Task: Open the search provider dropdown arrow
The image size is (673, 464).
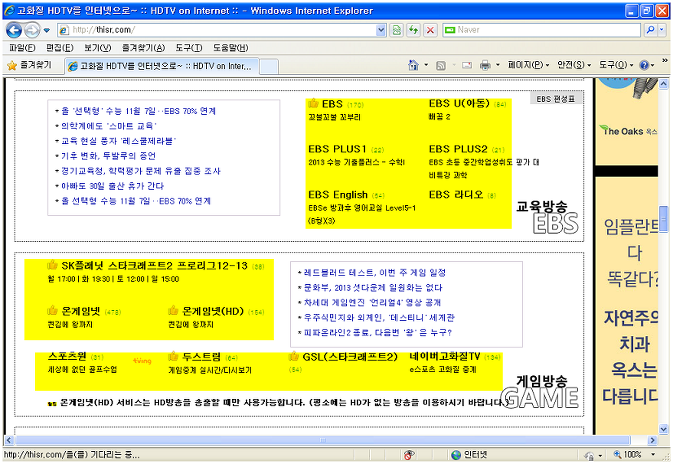Action: 662,30
